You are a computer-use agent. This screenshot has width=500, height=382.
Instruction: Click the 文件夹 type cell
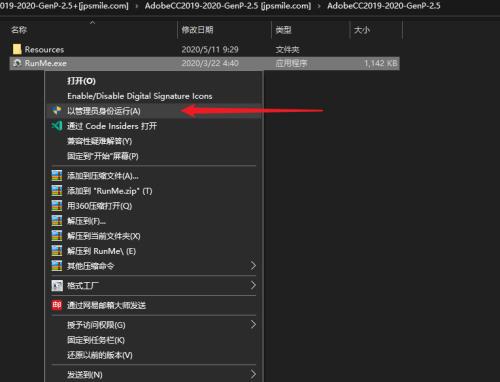287,50
